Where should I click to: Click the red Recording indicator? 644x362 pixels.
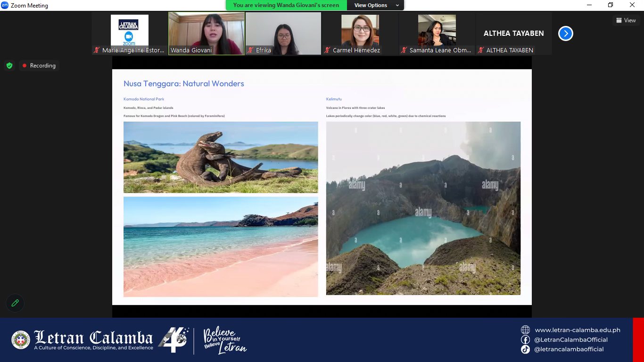38,66
